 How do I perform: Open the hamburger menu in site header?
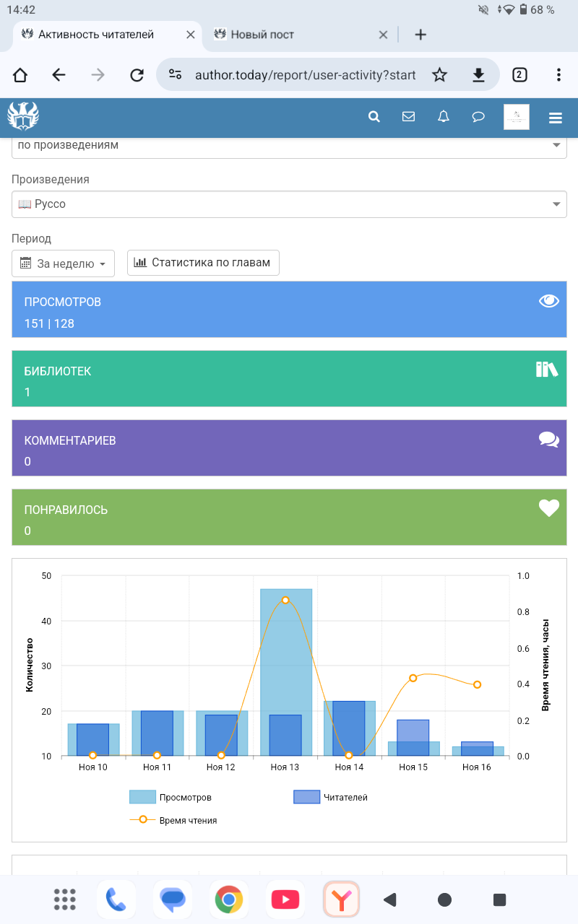click(555, 118)
